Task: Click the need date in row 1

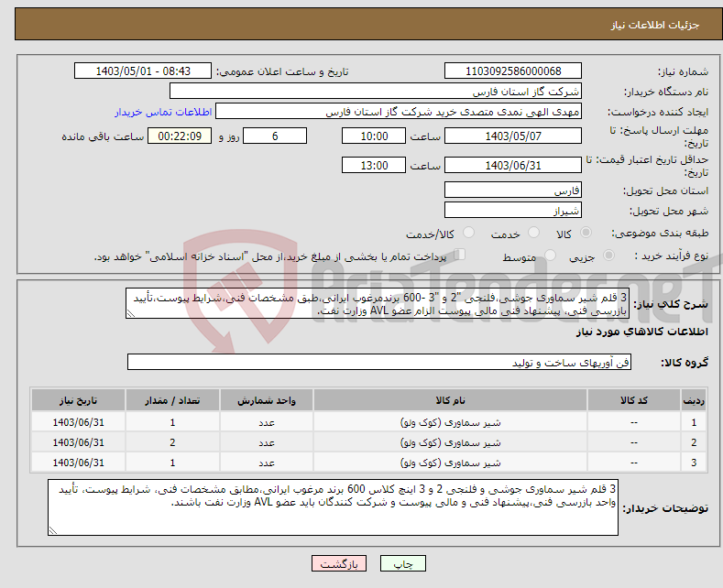Action: (x=79, y=422)
